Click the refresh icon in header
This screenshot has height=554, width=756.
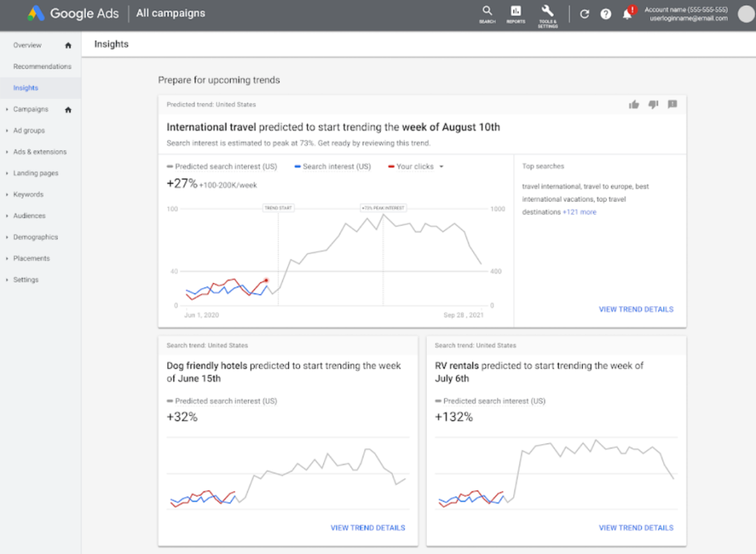point(584,14)
